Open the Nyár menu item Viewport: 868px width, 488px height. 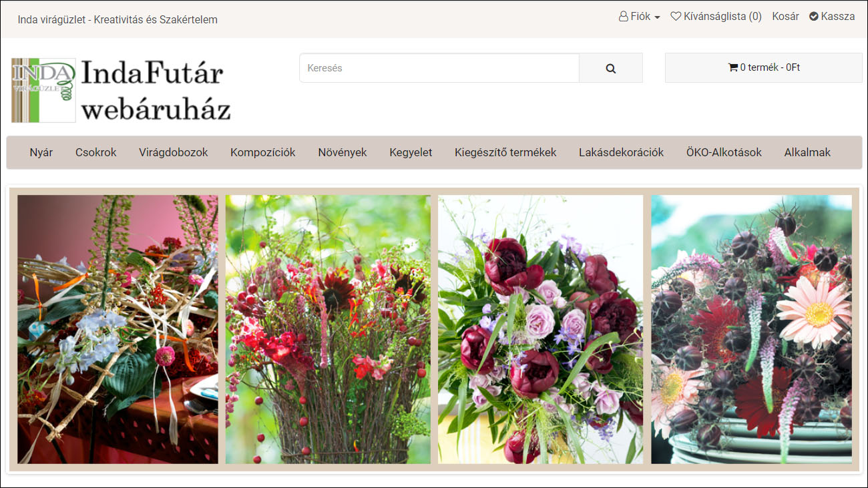coord(41,152)
